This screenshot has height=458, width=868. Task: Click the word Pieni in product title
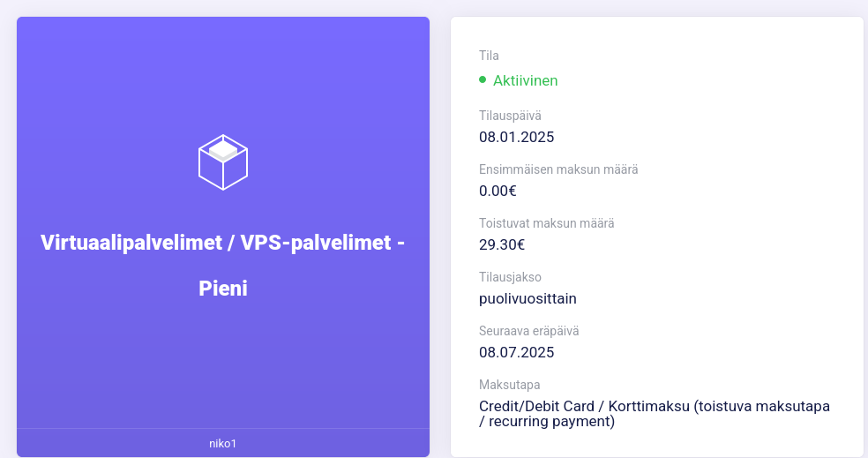tap(223, 289)
